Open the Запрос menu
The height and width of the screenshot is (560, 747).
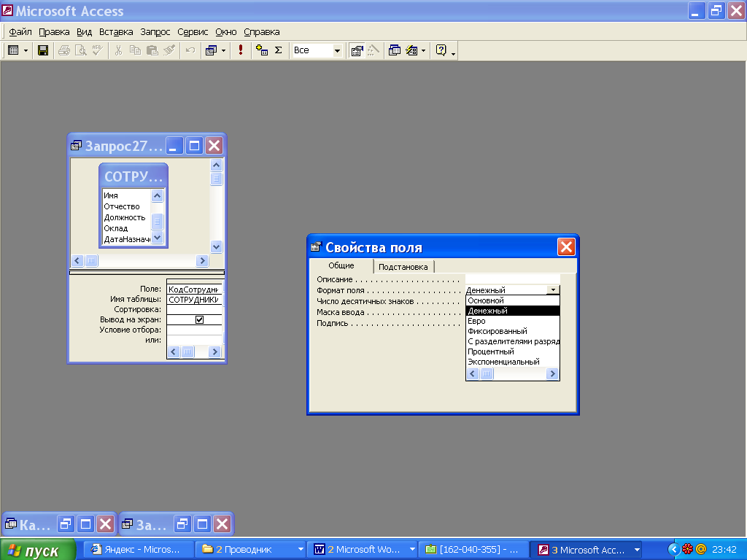coord(155,32)
